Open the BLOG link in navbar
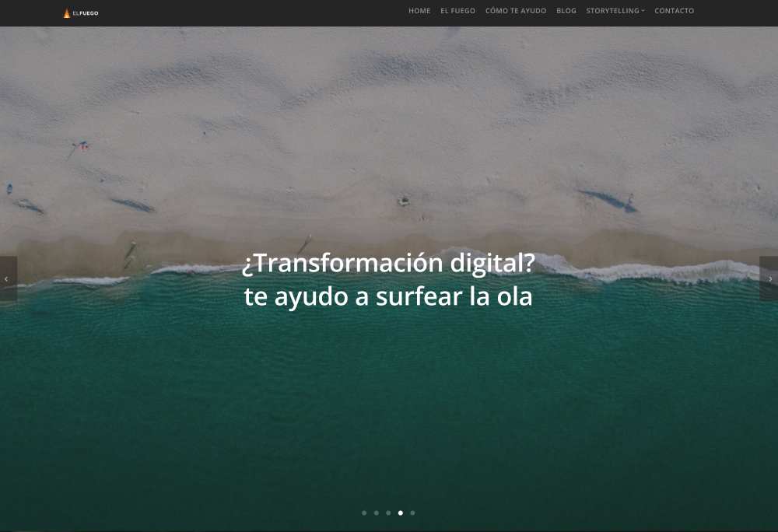 (566, 10)
